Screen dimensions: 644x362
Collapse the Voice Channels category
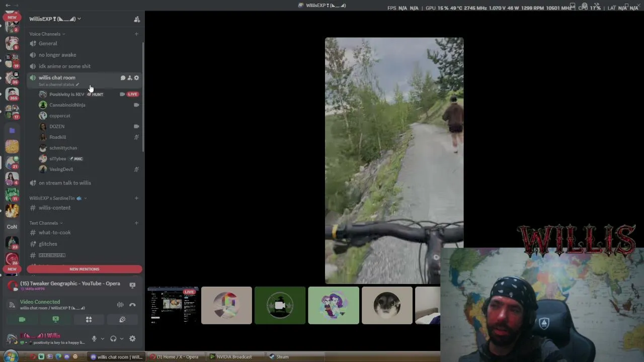coord(47,34)
